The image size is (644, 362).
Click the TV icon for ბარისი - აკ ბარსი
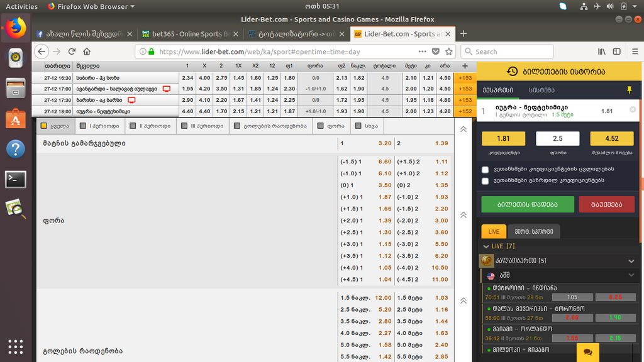[131, 100]
